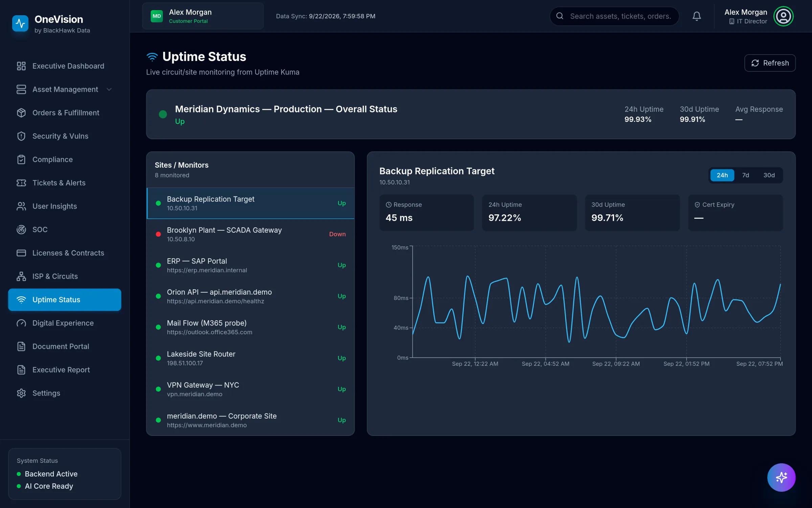This screenshot has height=508, width=812.
Task: Click the Digital Experience gauge icon
Action: (21, 323)
